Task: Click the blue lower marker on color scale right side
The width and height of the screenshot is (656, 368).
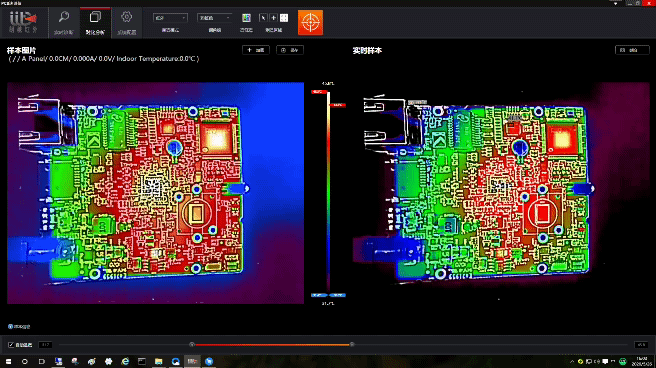Action: click(338, 295)
